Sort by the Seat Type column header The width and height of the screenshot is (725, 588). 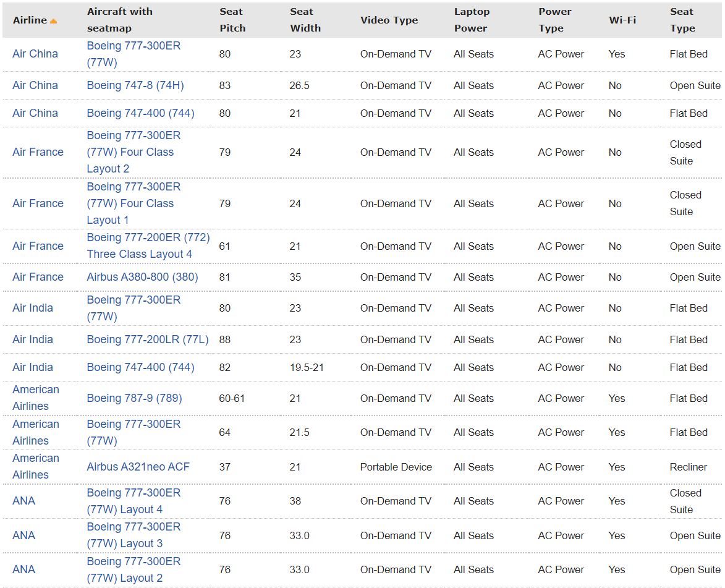click(x=682, y=20)
